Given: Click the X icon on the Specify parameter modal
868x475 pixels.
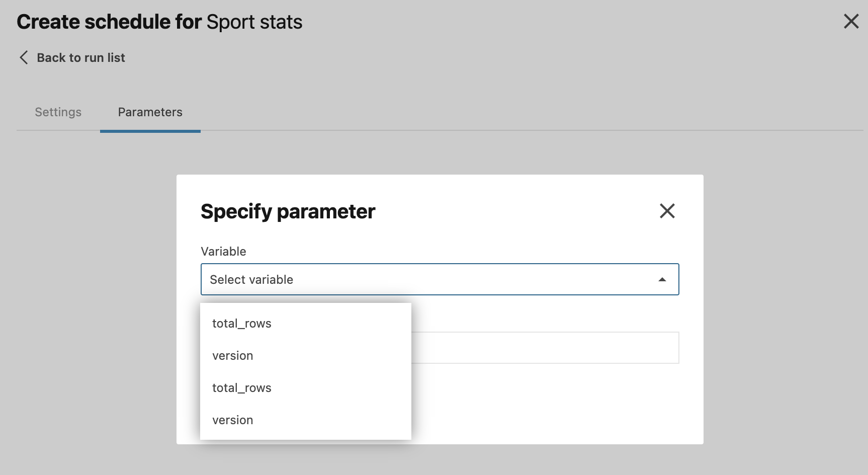Looking at the screenshot, I should (x=667, y=211).
